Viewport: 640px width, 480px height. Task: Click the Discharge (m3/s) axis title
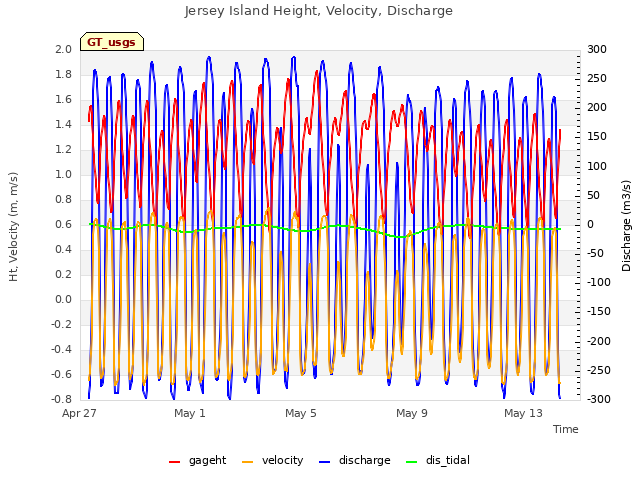pos(626,226)
